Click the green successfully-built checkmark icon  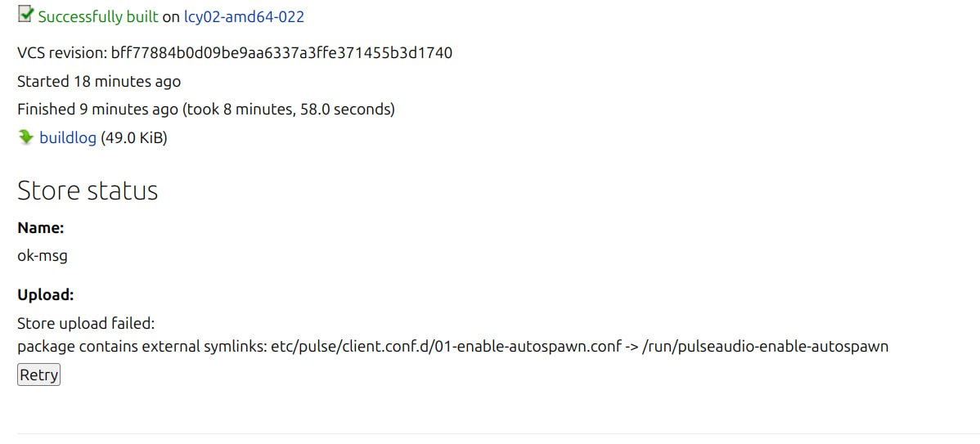[x=25, y=14]
